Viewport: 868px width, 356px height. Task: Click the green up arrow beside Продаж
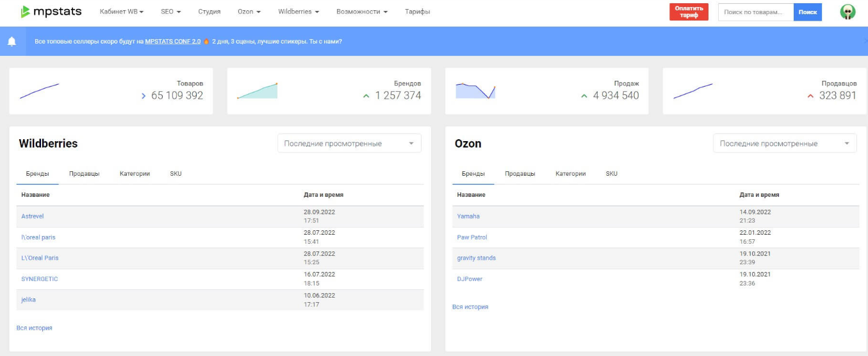click(x=584, y=96)
